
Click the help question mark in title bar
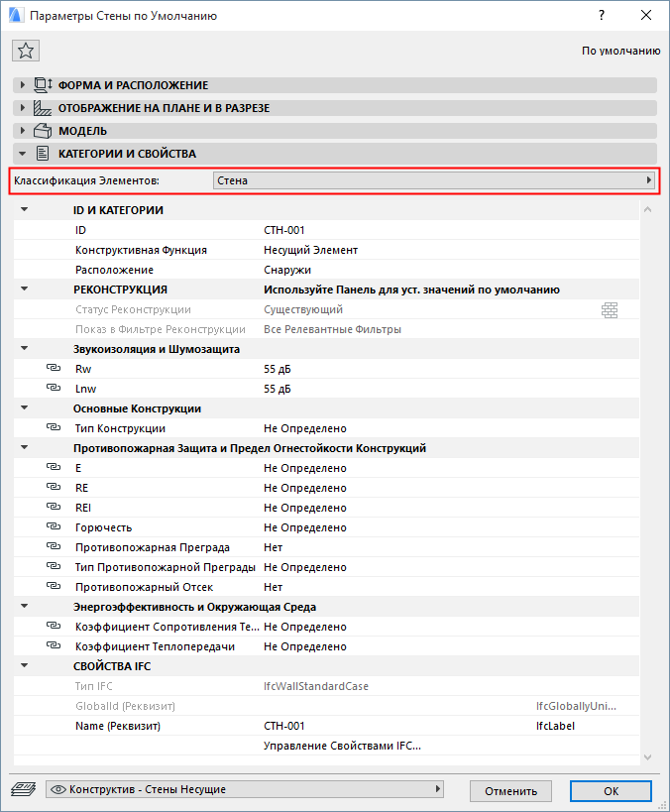click(x=602, y=16)
